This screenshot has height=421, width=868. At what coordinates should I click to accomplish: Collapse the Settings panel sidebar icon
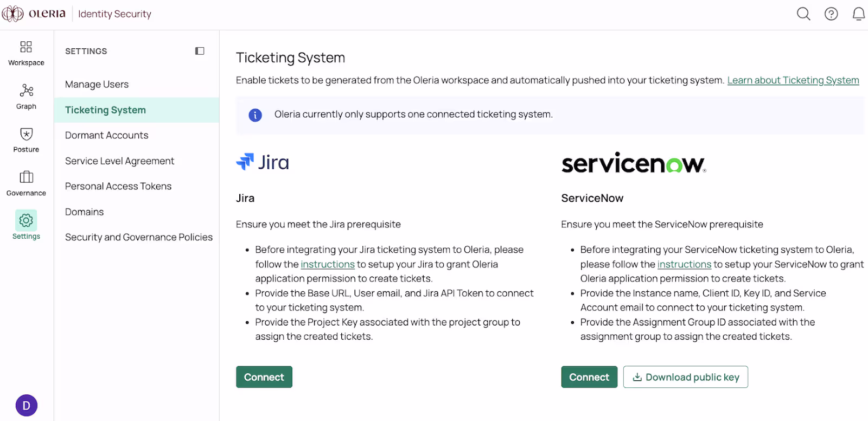tap(200, 51)
